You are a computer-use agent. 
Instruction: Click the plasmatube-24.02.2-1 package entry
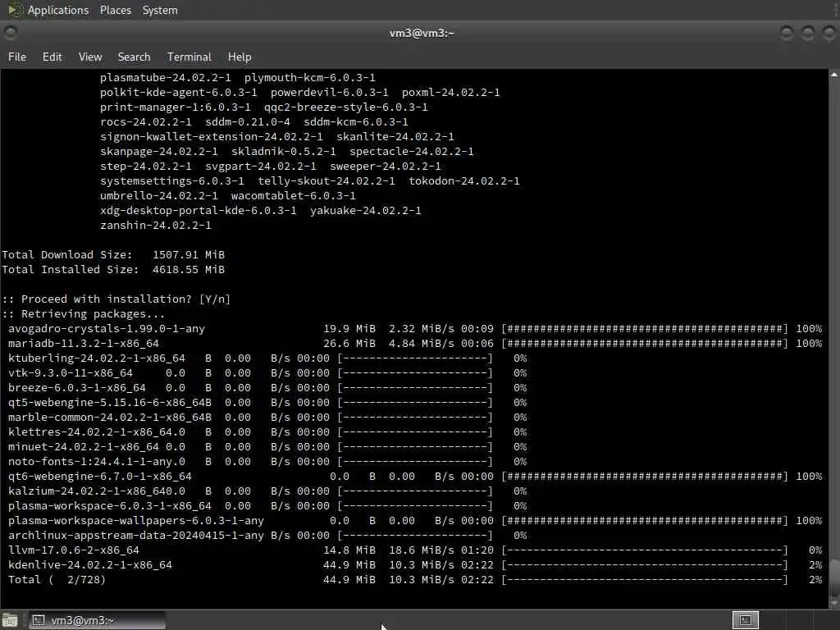[x=166, y=78]
